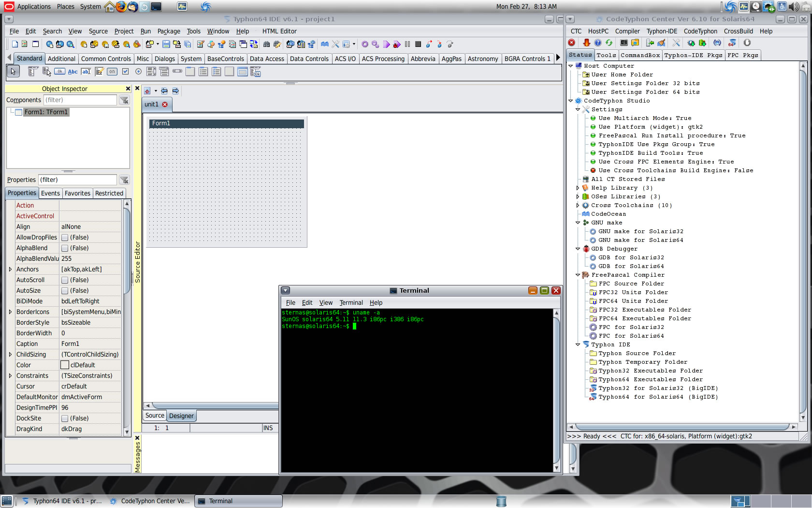
Task: Select Form1: TForm1 in component tree
Action: pos(46,112)
